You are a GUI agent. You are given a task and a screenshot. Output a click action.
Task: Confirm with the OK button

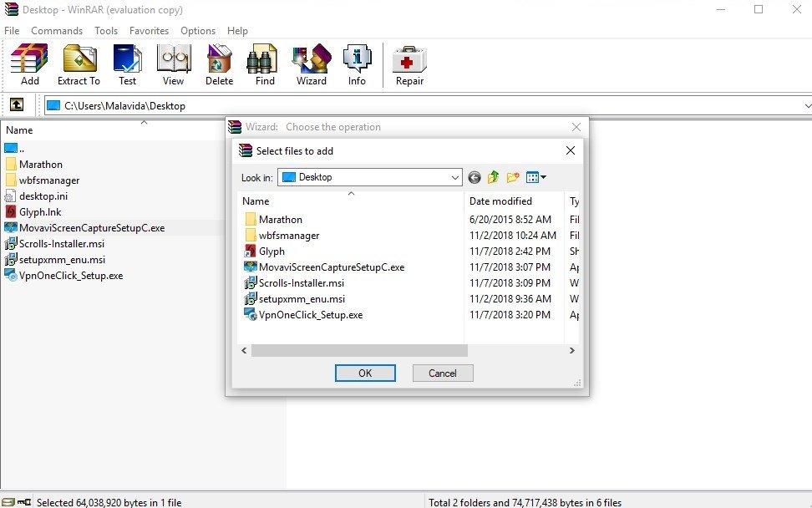pos(365,373)
